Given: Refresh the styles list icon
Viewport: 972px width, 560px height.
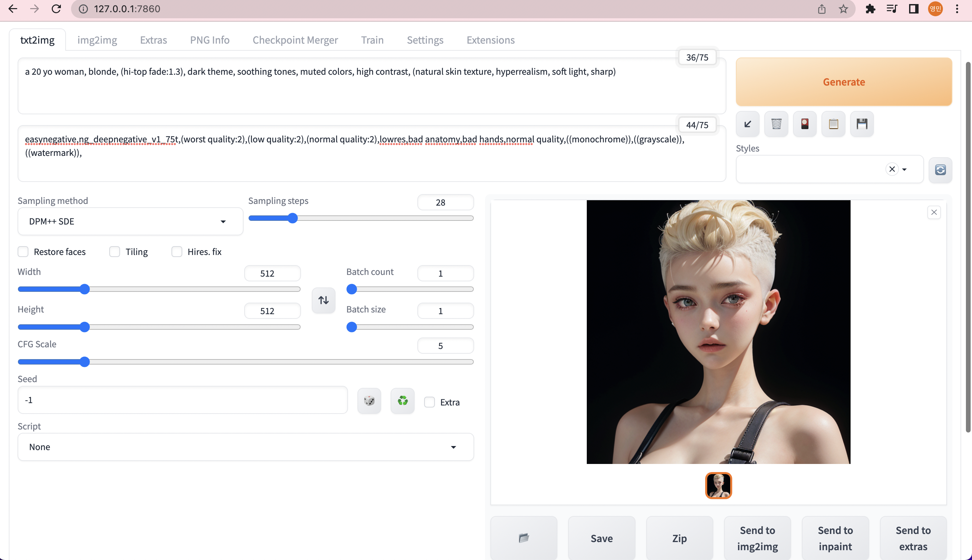Looking at the screenshot, I should pos(940,170).
